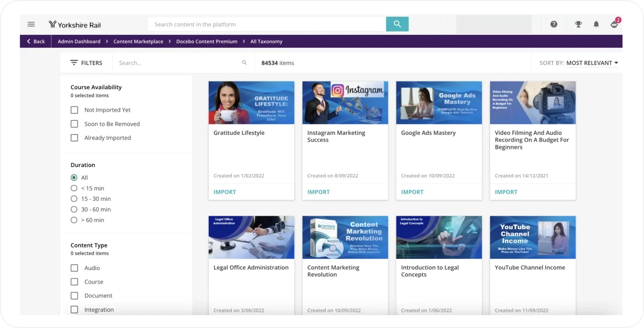Click the FILTERS icon button

(86, 63)
